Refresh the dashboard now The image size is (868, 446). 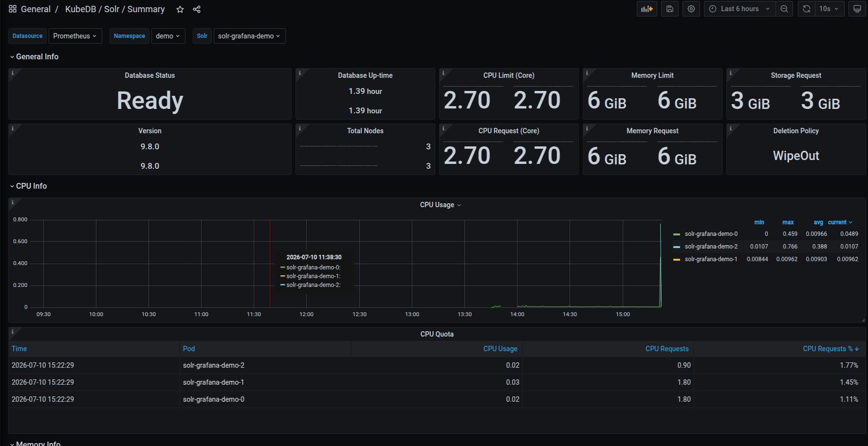tap(807, 9)
